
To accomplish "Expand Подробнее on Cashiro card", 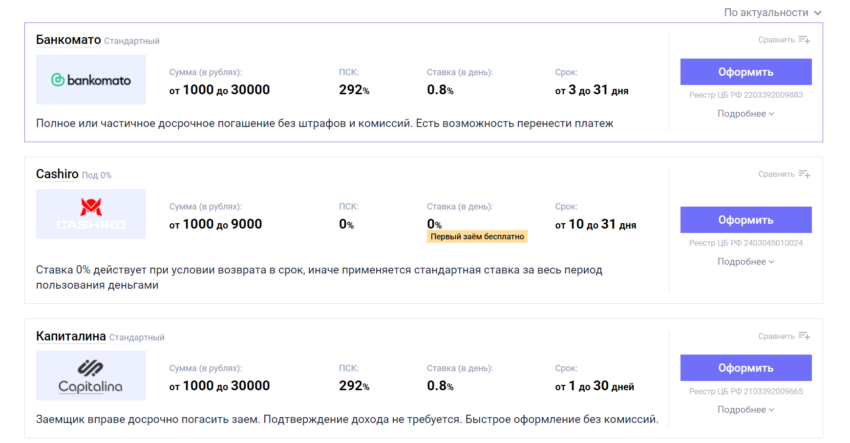I will (x=746, y=262).
